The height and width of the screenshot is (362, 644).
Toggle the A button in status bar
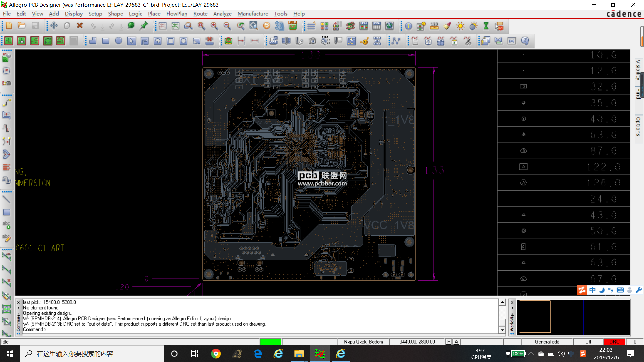tap(456, 342)
